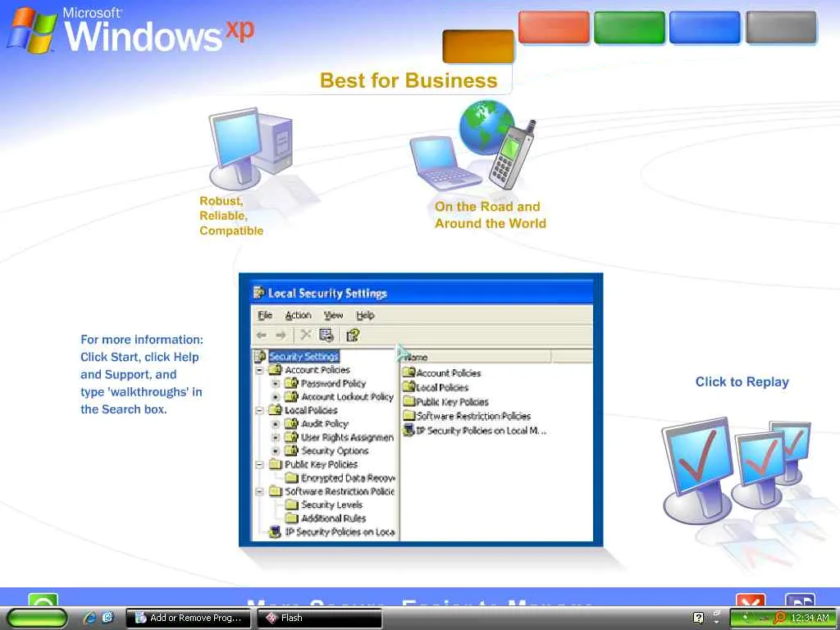Screen dimensions: 840x630
Task: Click the Name column header
Action: 476,357
